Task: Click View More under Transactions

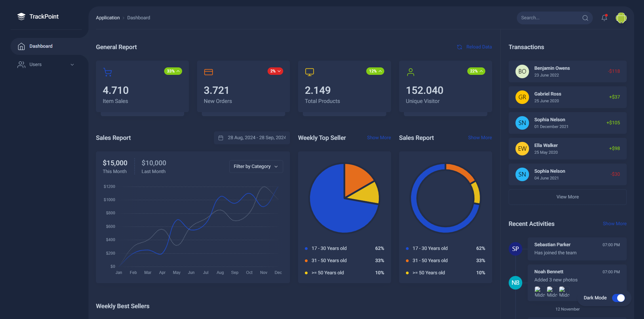Action: click(x=567, y=197)
